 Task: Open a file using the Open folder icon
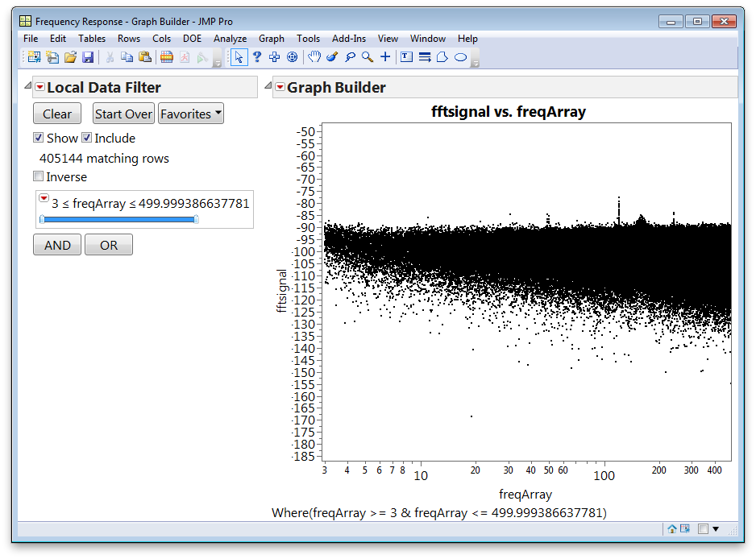pyautogui.click(x=69, y=57)
